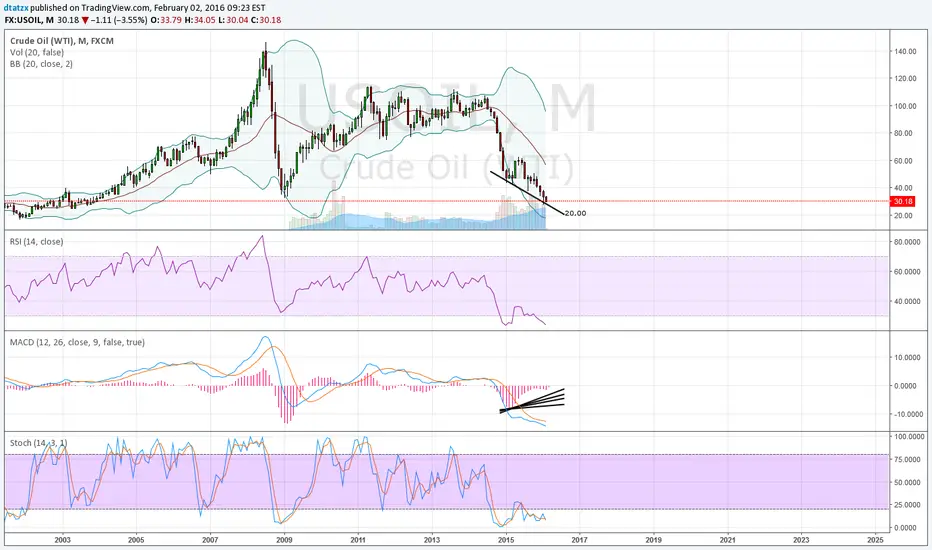Select the Vol (20, false) indicator legend

[37, 52]
